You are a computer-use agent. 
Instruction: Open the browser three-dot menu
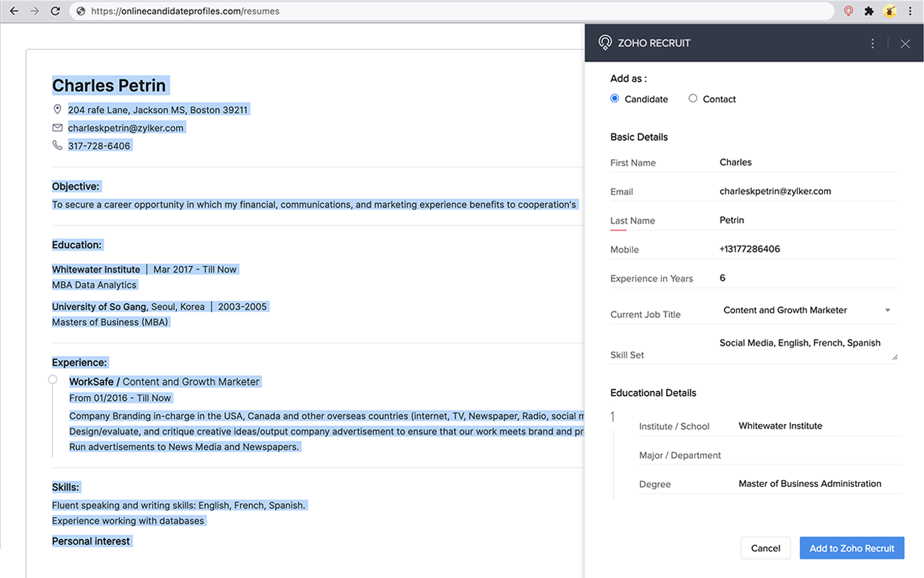click(x=910, y=11)
